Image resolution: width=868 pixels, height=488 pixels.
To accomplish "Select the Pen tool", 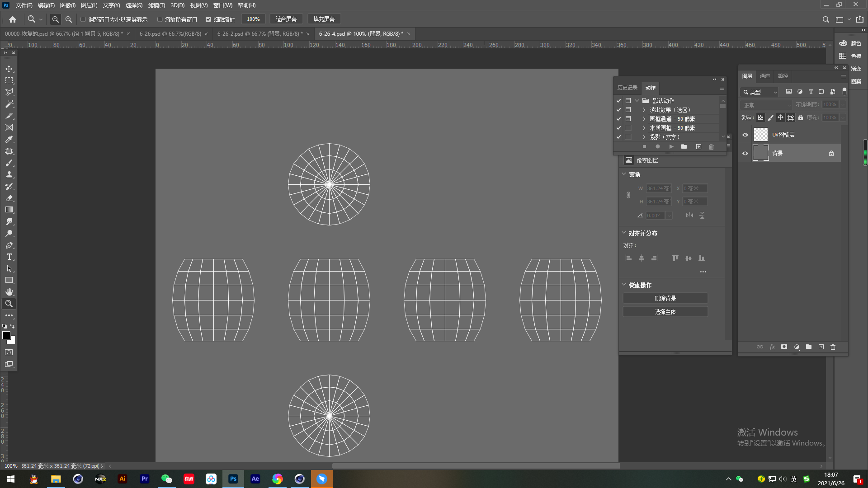I will (9, 245).
